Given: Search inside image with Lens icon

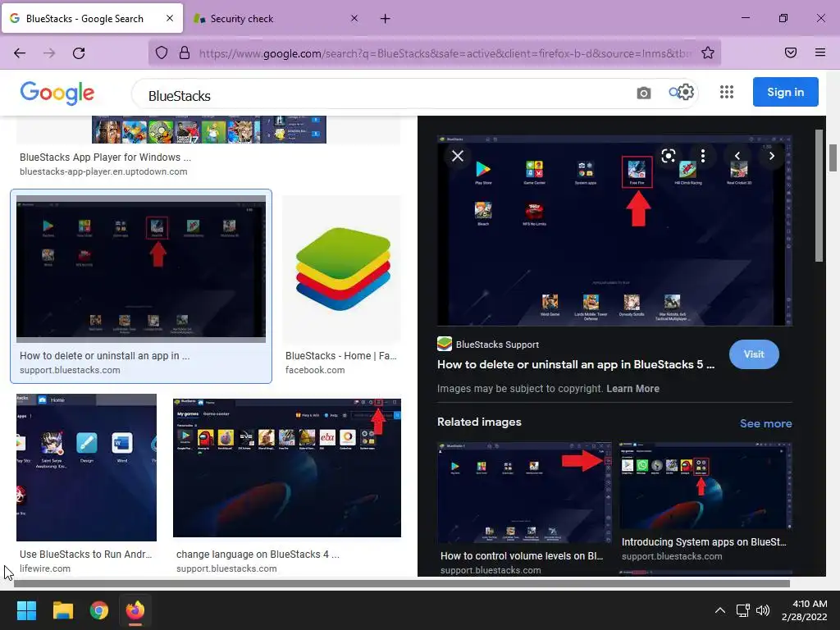Looking at the screenshot, I should coord(668,156).
